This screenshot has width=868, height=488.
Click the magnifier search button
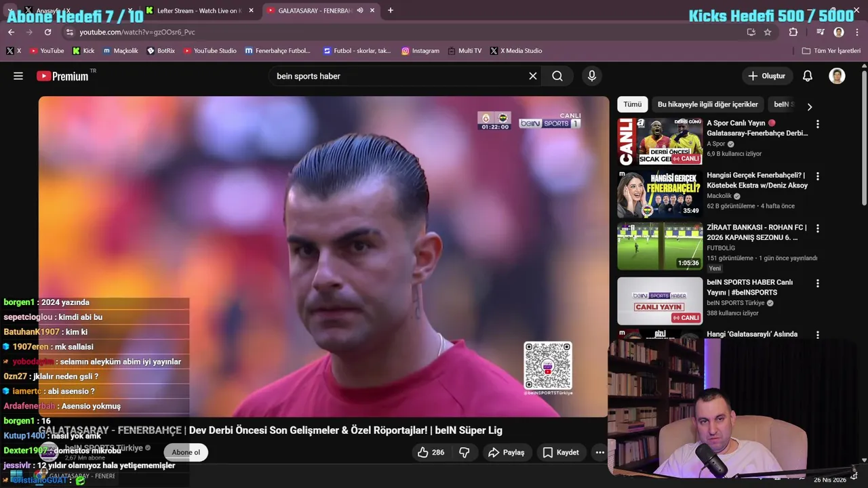pos(557,76)
